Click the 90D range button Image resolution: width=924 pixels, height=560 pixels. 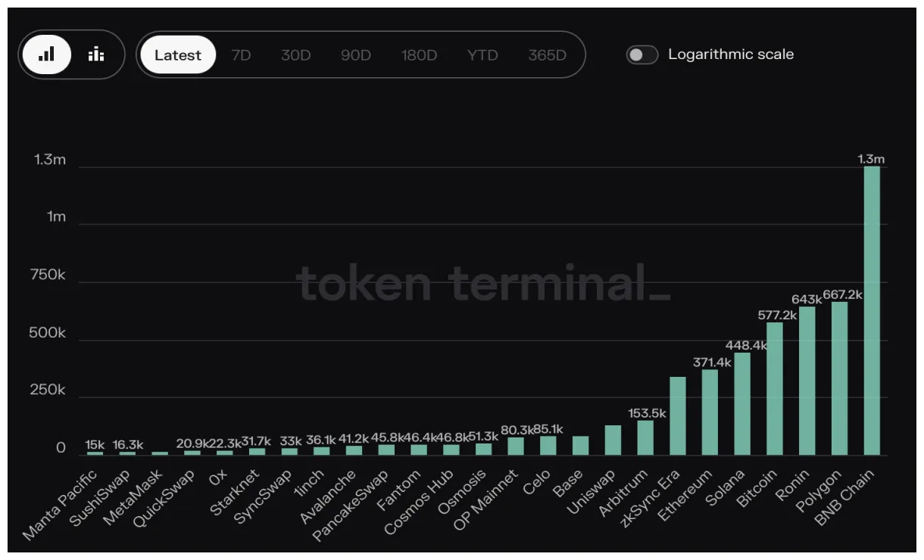355,54
